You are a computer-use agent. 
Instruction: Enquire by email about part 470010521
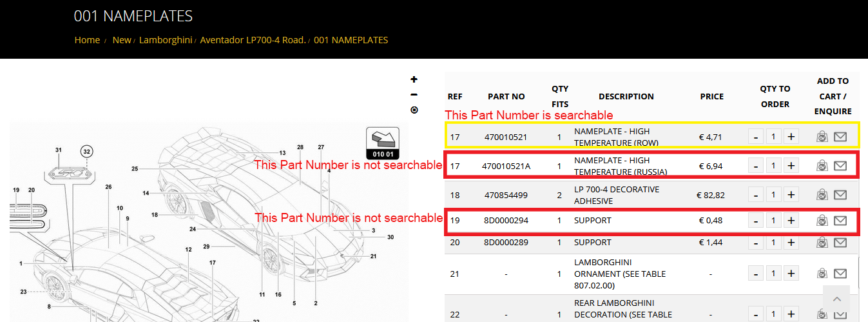(x=840, y=137)
